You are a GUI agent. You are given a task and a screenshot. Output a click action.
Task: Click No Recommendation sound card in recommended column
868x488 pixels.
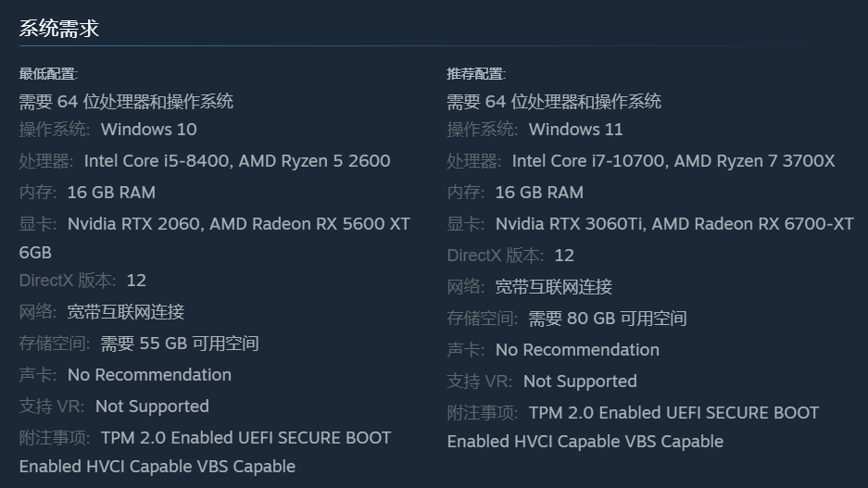click(x=577, y=350)
